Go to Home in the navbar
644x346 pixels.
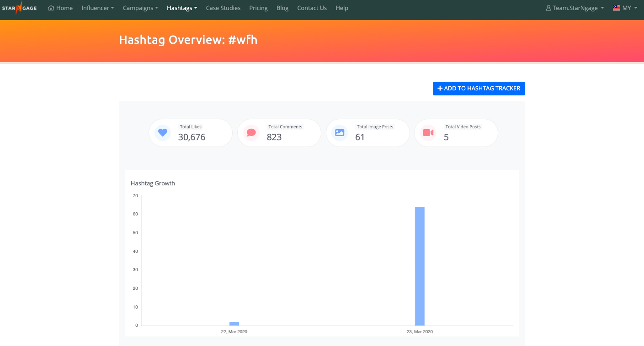pyautogui.click(x=60, y=8)
